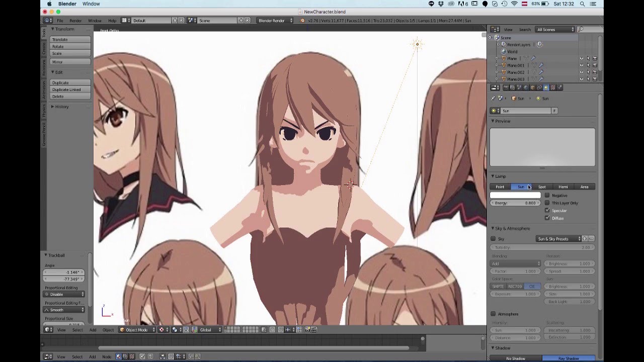Disable the Specular checkbox
644x362 pixels.
(547, 210)
